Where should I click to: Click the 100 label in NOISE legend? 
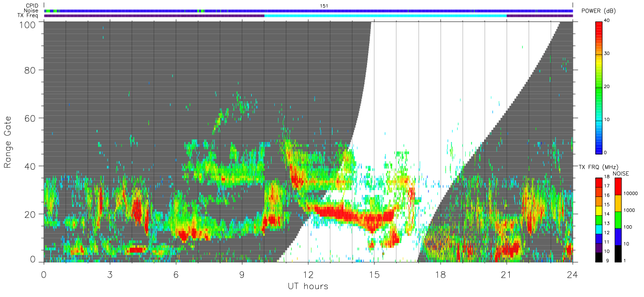coord(627,227)
